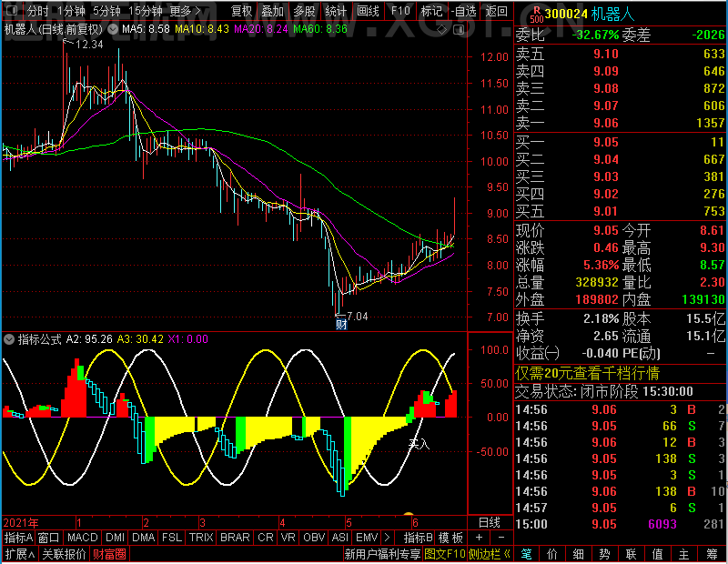Select the 细 detail tab
The image size is (728, 564).
tap(579, 554)
